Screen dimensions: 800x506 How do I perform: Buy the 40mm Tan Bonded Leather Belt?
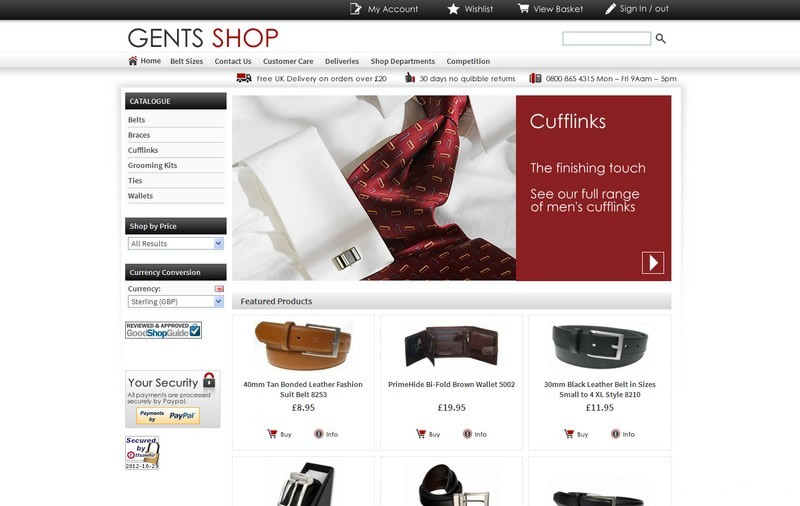tap(279, 434)
